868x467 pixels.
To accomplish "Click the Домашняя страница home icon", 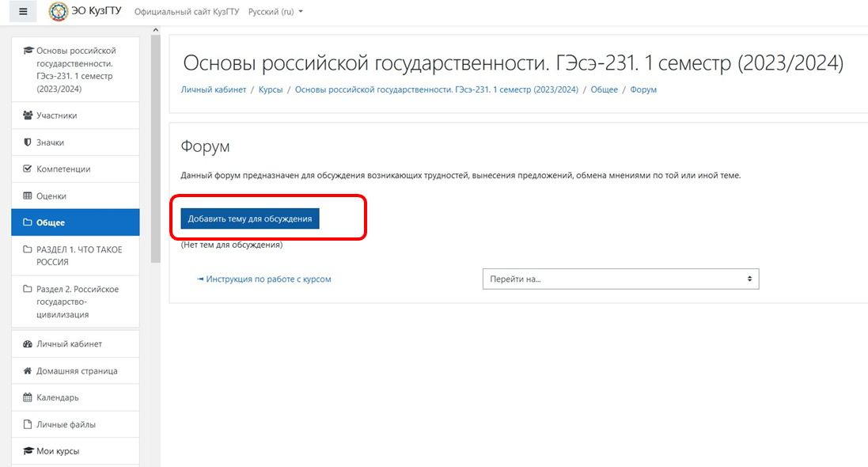I will point(28,370).
